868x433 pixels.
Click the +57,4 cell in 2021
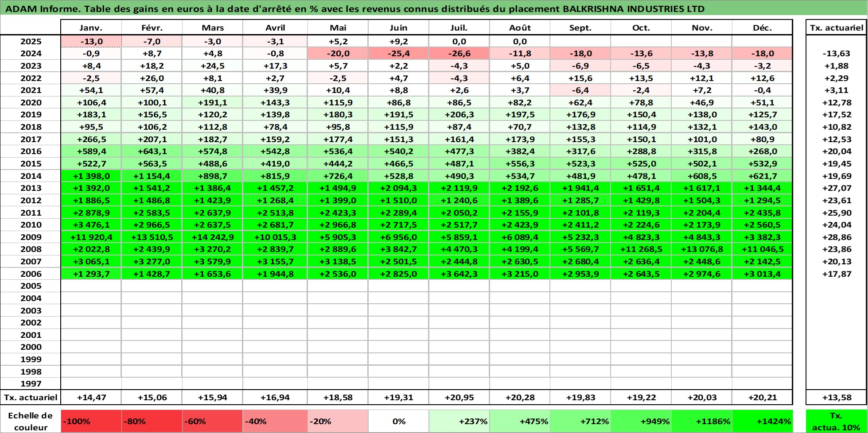tap(152, 90)
